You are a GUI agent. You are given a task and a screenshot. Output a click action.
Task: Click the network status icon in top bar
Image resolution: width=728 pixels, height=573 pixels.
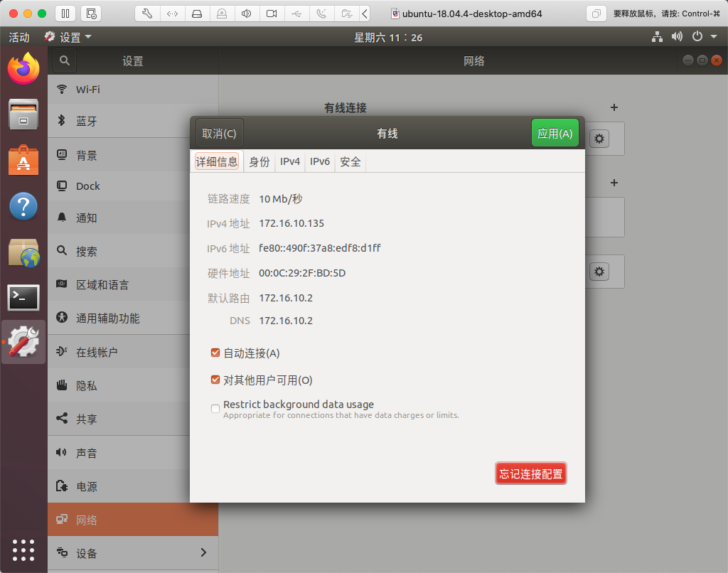pyautogui.click(x=657, y=37)
